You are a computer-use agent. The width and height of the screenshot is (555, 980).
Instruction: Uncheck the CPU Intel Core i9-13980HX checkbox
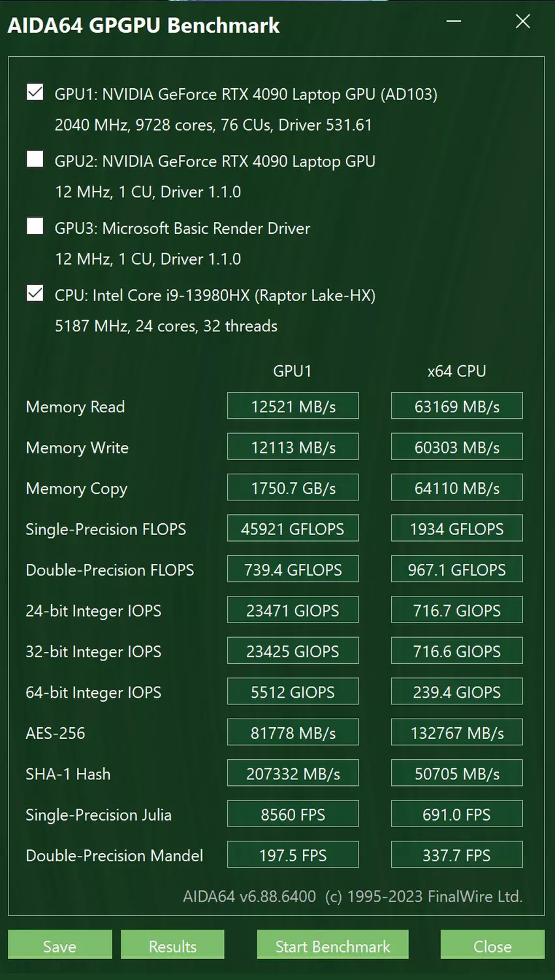tap(35, 293)
